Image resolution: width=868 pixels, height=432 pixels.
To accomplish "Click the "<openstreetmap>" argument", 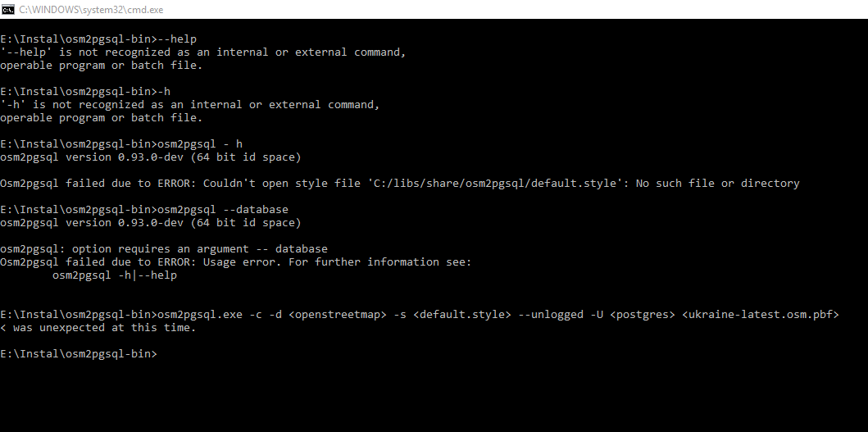I will click(x=338, y=315).
